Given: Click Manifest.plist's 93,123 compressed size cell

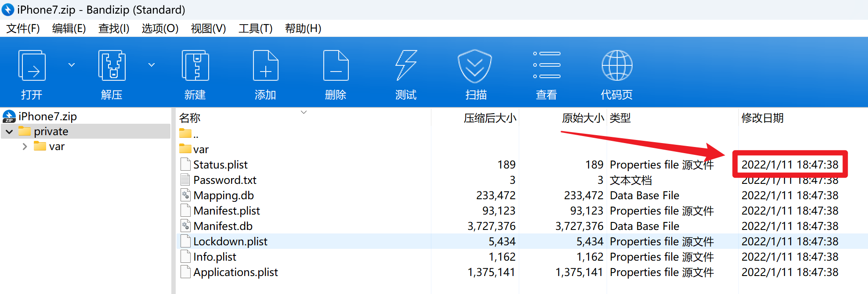Looking at the screenshot, I should pyautogui.click(x=499, y=211).
